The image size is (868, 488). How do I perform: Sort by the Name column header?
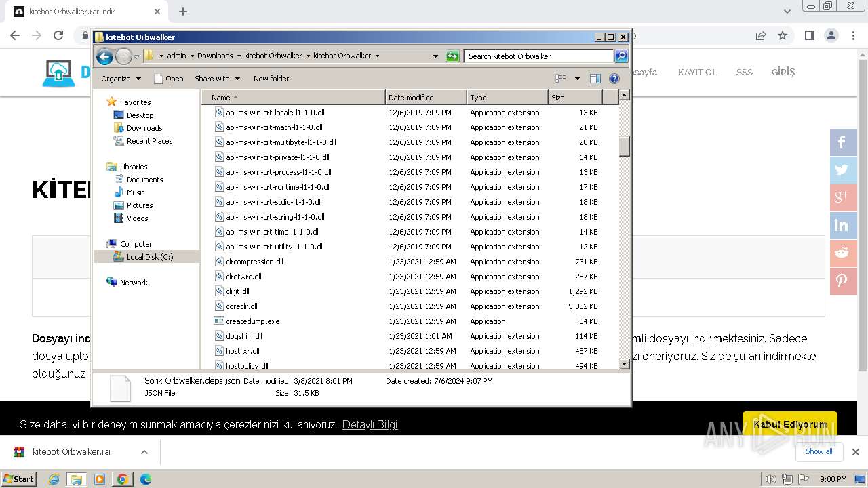293,98
